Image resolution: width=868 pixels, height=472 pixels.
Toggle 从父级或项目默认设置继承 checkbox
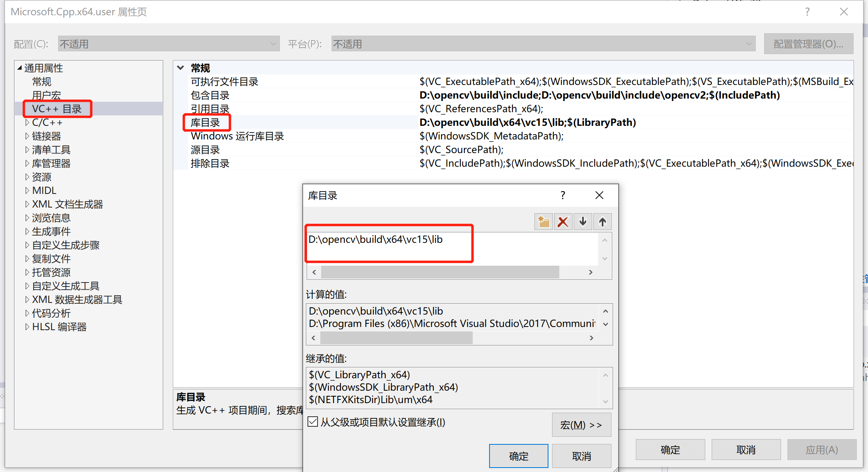pyautogui.click(x=313, y=422)
